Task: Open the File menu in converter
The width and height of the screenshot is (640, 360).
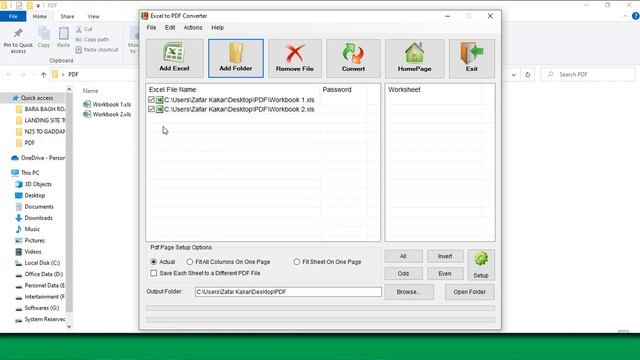Action: [151, 28]
